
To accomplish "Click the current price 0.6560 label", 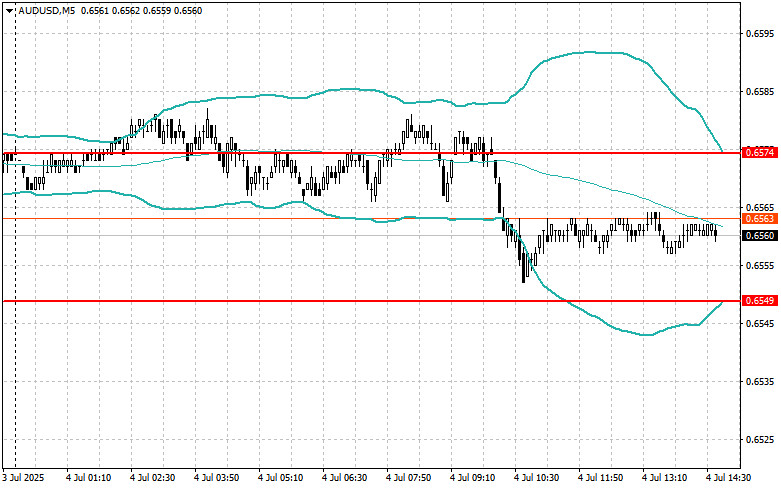I will coord(760,236).
